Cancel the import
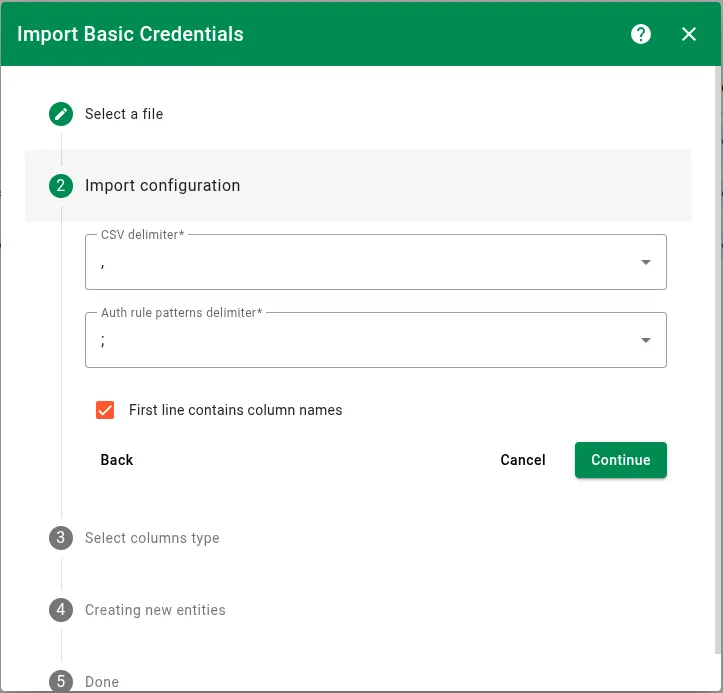 523,460
